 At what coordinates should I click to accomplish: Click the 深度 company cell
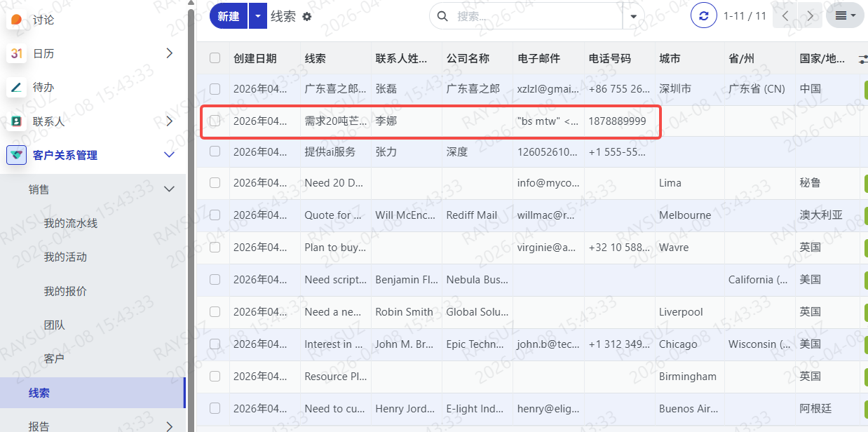(477, 151)
